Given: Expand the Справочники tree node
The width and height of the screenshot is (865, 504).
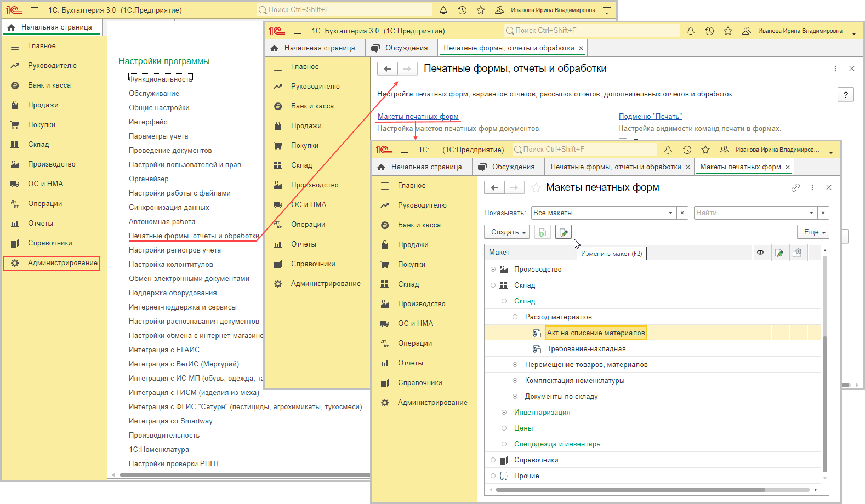Looking at the screenshot, I should pyautogui.click(x=493, y=460).
